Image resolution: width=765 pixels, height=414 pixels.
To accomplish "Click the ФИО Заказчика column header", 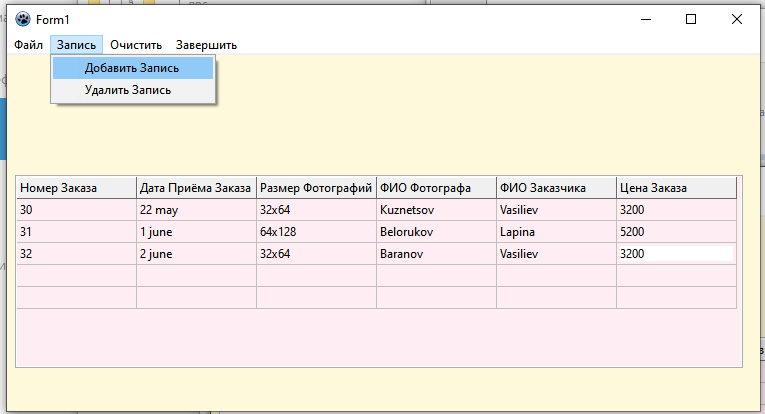I will coord(557,188).
